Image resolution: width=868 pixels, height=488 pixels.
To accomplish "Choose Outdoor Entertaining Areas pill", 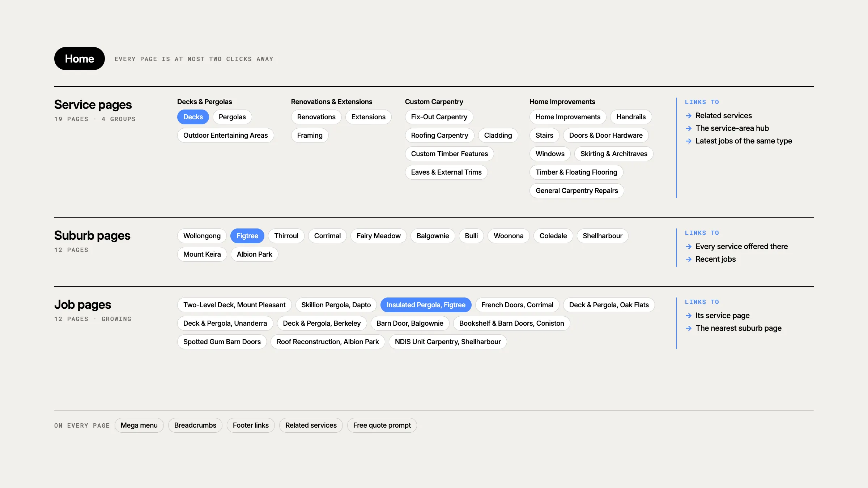I will pos(226,135).
